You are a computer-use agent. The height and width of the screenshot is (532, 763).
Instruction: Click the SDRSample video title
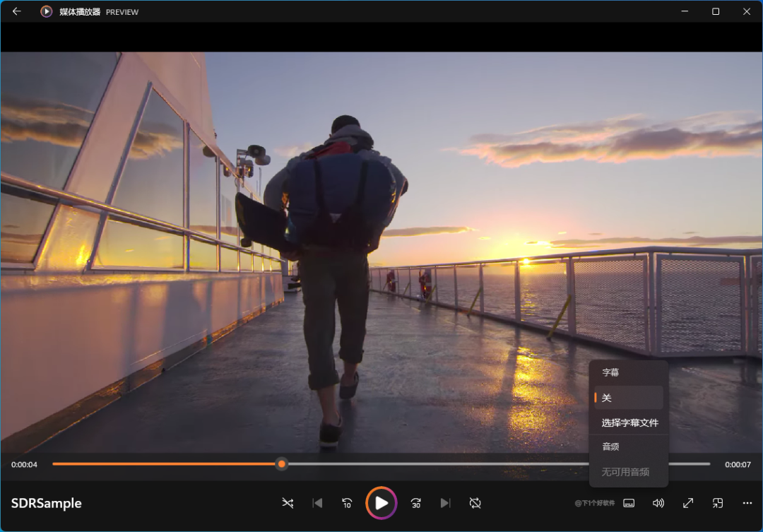[x=47, y=503]
